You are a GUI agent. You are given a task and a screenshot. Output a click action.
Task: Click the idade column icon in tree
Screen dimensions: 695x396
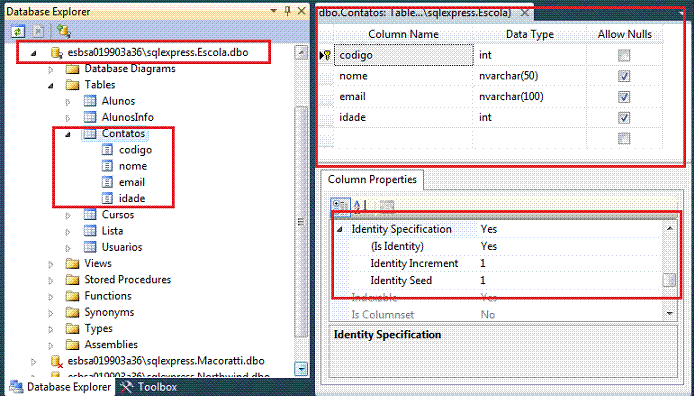click(107, 198)
